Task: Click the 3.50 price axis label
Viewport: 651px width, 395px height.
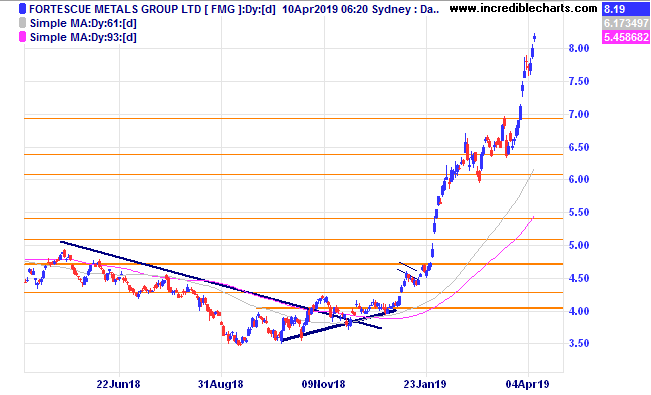Action: (579, 343)
